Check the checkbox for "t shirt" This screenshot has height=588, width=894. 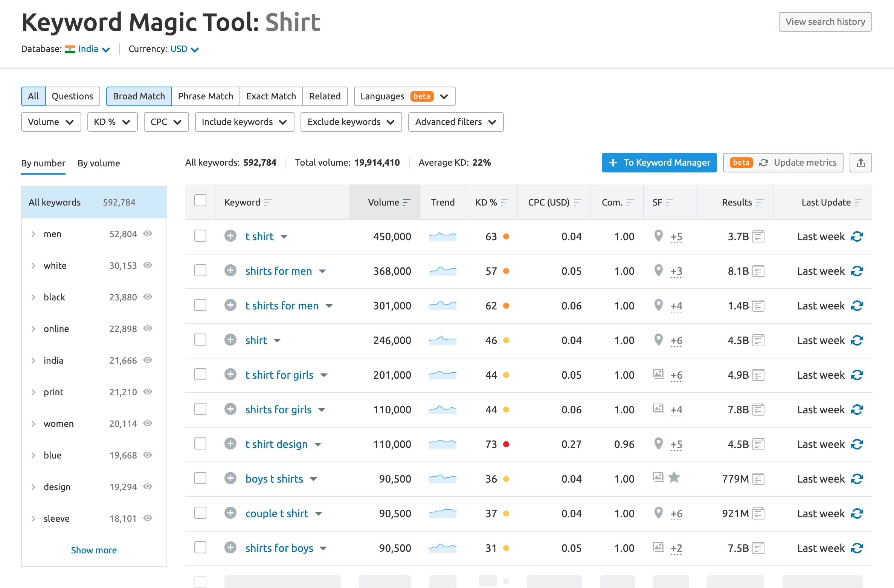(x=200, y=236)
